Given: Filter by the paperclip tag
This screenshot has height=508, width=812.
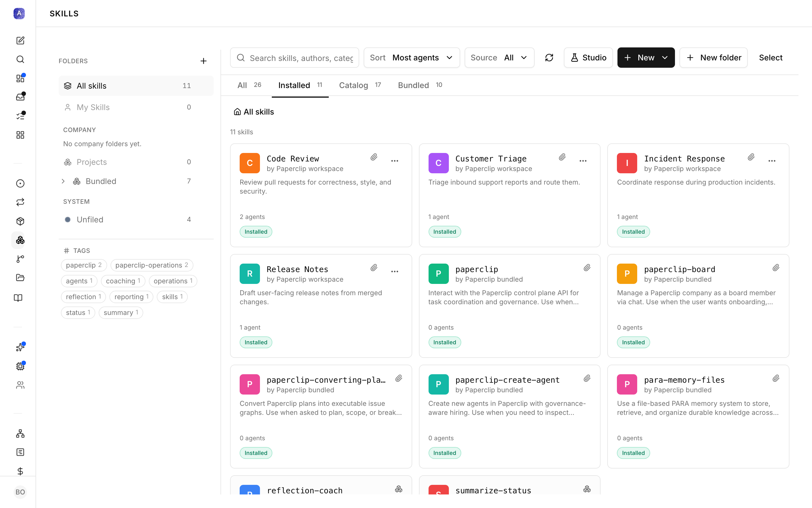Looking at the screenshot, I should coord(83,265).
